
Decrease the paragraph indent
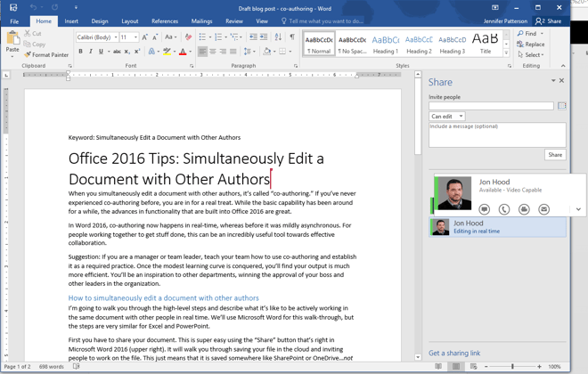click(254, 37)
